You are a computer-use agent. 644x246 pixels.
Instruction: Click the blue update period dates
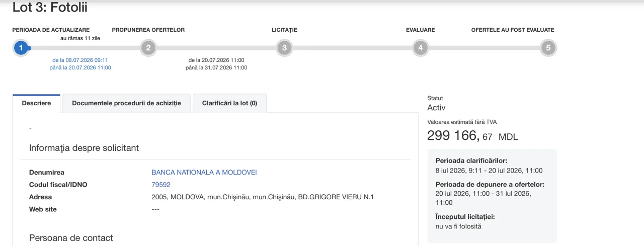coord(80,64)
